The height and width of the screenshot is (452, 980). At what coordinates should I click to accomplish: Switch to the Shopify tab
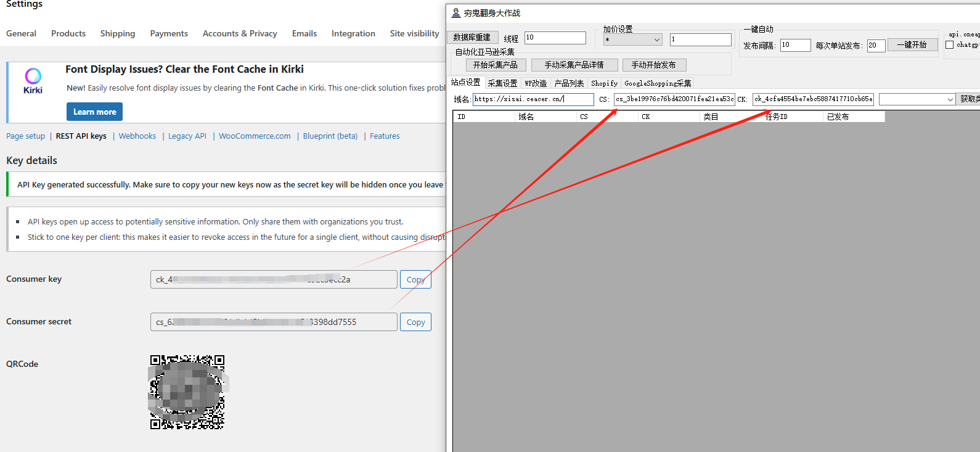click(x=604, y=83)
